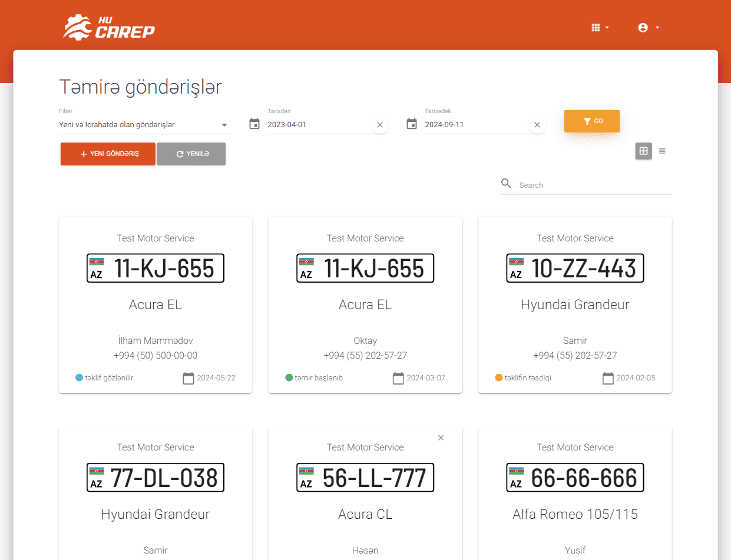Click the Search input field

point(595,185)
